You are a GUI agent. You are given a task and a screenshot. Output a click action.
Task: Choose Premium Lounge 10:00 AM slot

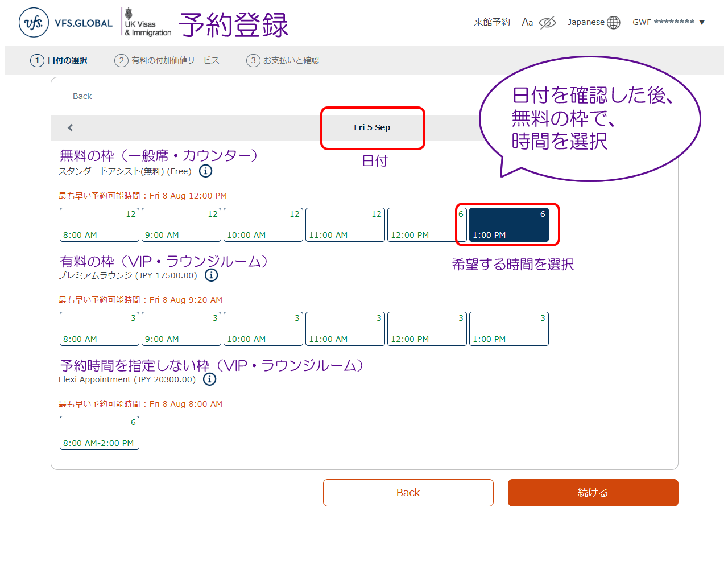click(x=263, y=329)
